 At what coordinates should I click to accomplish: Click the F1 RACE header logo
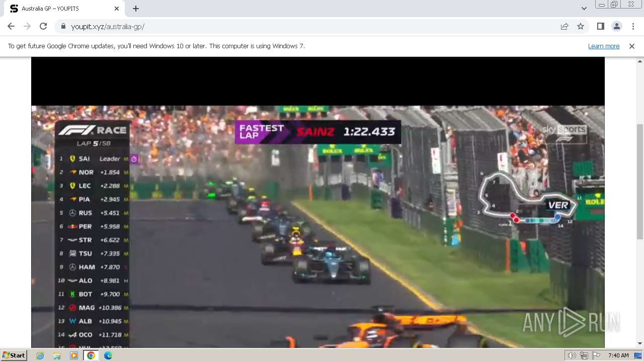click(x=93, y=130)
